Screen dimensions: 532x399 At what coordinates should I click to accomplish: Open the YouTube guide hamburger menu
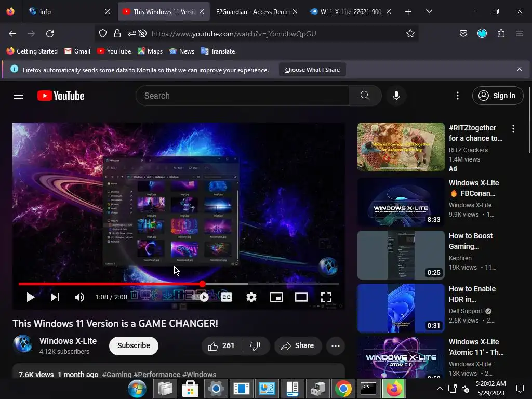(x=19, y=96)
